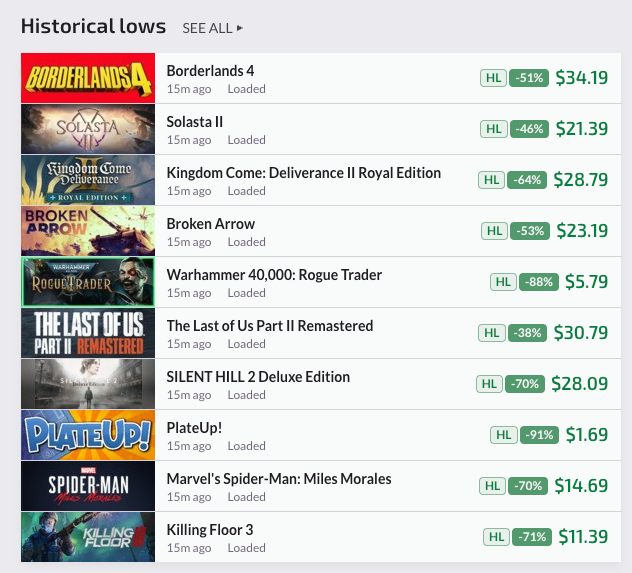This screenshot has height=573, width=632.
Task: Click the -51% discount badge
Action: coord(529,78)
